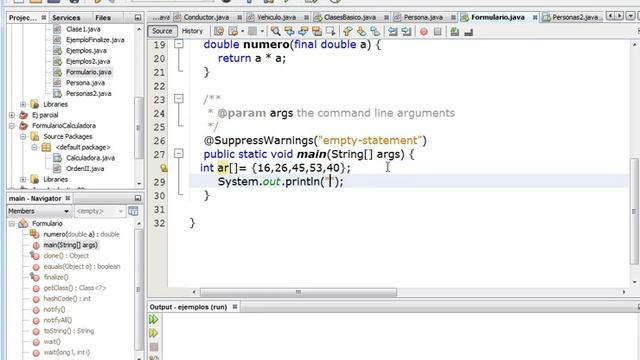Click the Navigator filter panel icon beside empty dropdown

[133, 211]
